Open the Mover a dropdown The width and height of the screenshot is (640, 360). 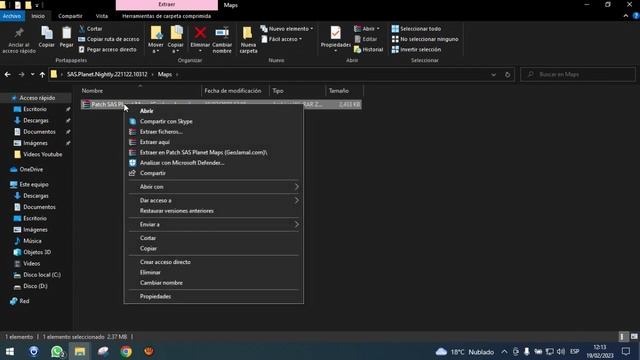[x=156, y=40]
